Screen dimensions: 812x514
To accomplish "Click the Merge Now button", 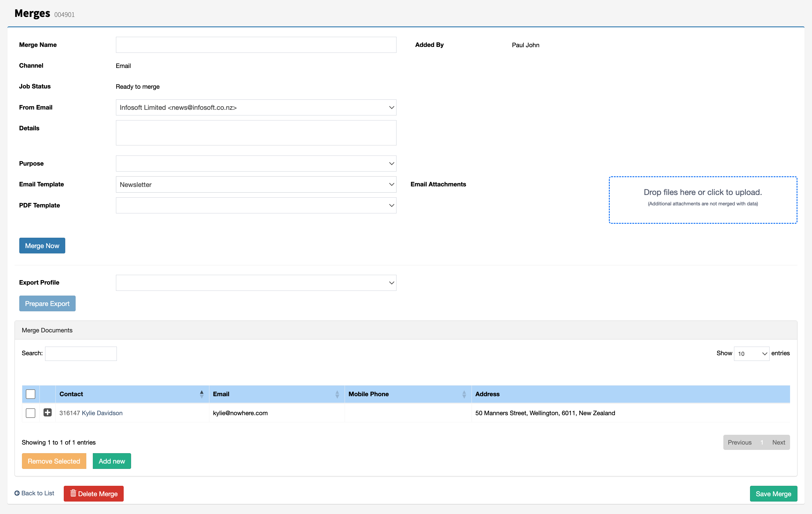I will pyautogui.click(x=42, y=245).
